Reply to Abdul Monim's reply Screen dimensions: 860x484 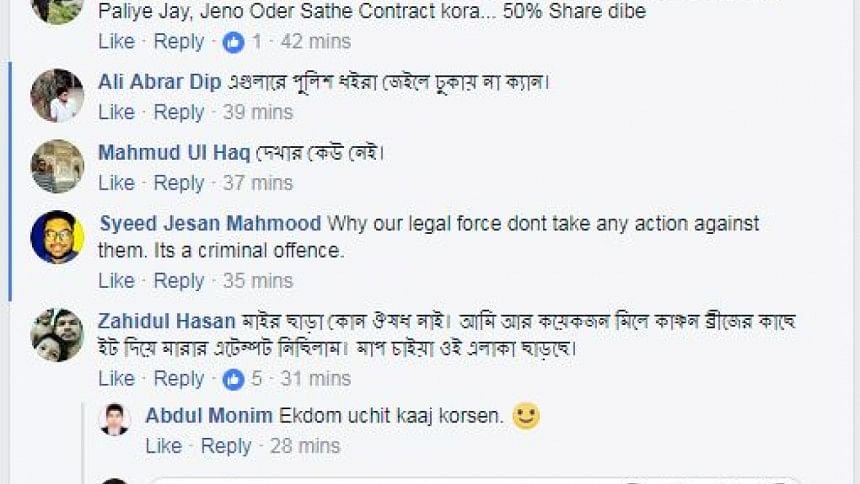click(x=226, y=446)
